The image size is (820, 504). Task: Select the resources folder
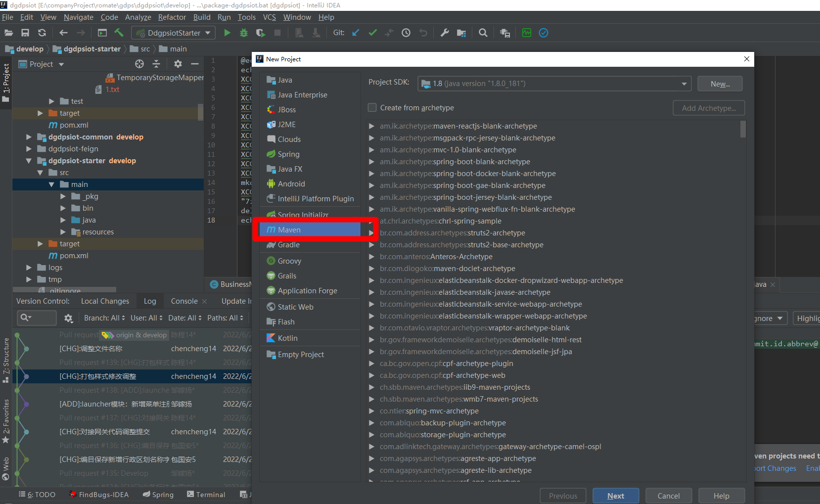[98, 232]
